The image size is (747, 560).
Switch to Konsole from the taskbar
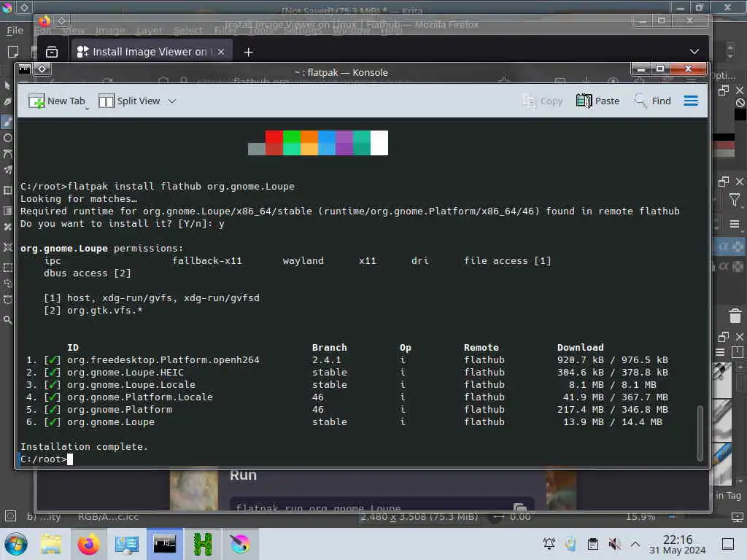pyautogui.click(x=164, y=544)
